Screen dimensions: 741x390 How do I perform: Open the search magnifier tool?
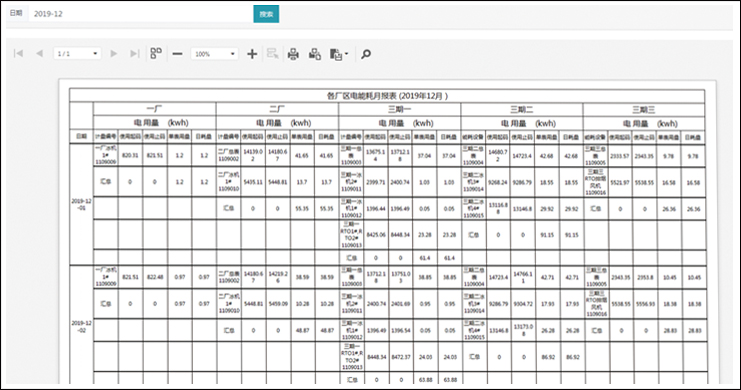pos(366,54)
